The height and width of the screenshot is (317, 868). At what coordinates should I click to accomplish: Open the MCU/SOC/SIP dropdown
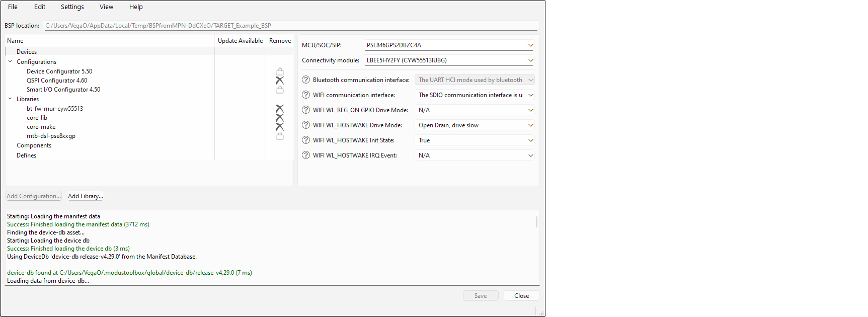(x=530, y=45)
